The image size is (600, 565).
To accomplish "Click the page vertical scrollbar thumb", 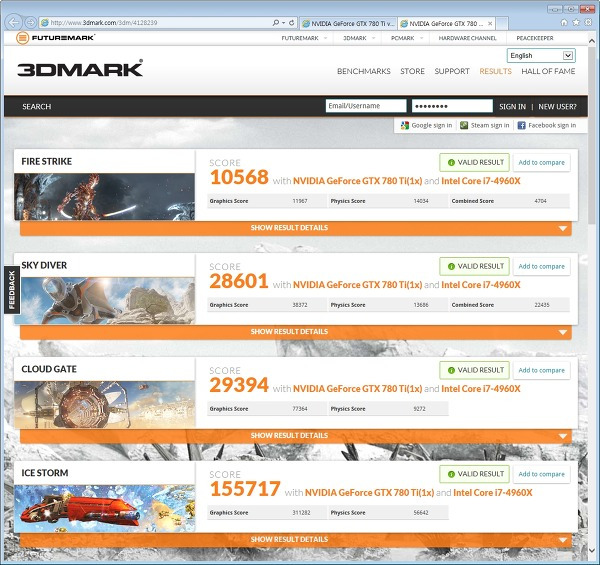I will click(x=592, y=138).
